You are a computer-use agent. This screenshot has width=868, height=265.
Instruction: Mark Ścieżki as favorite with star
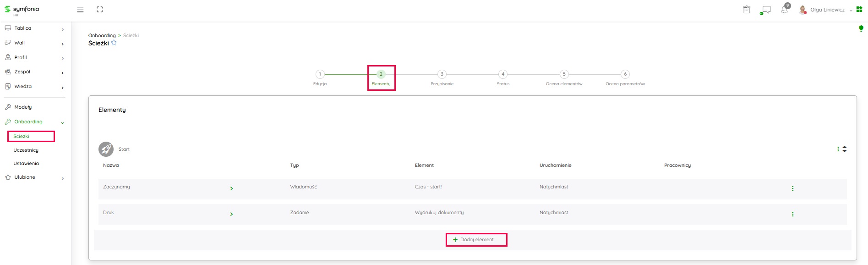tap(114, 43)
